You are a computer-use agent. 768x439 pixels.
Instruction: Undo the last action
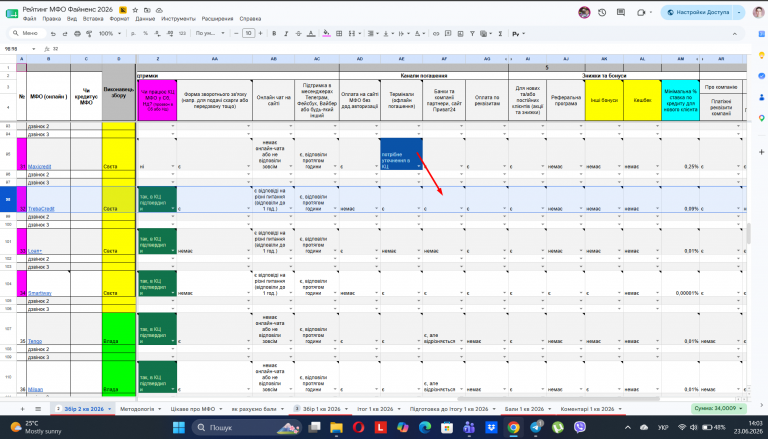(53, 33)
